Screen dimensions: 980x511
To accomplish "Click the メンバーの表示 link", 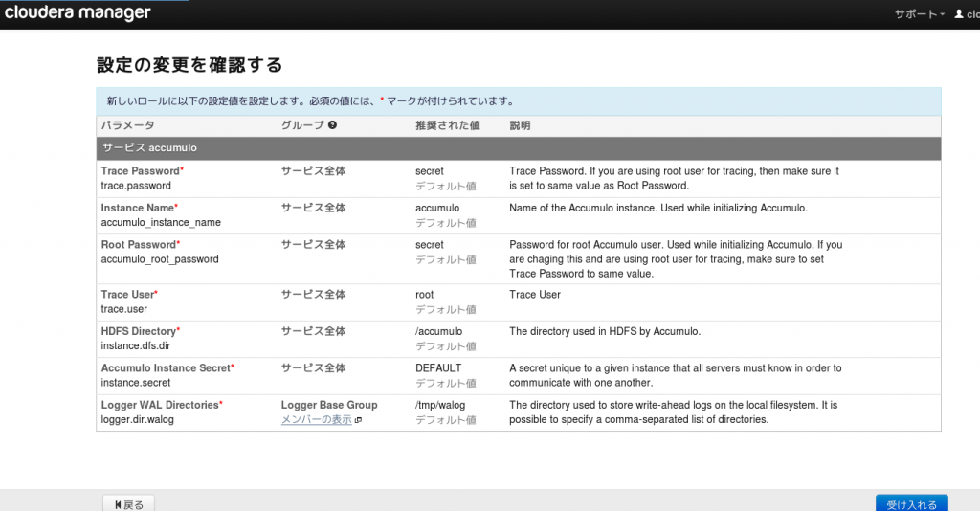I will coord(316,420).
